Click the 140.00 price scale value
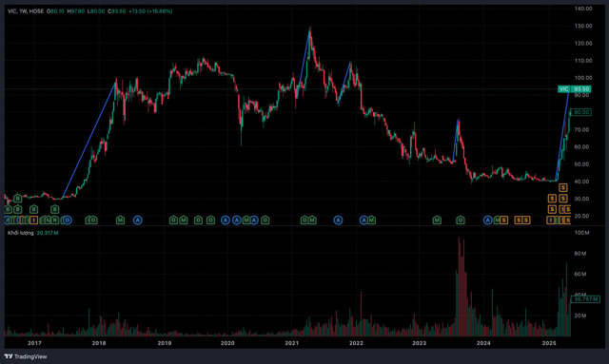The image size is (609, 364). pyautogui.click(x=583, y=9)
